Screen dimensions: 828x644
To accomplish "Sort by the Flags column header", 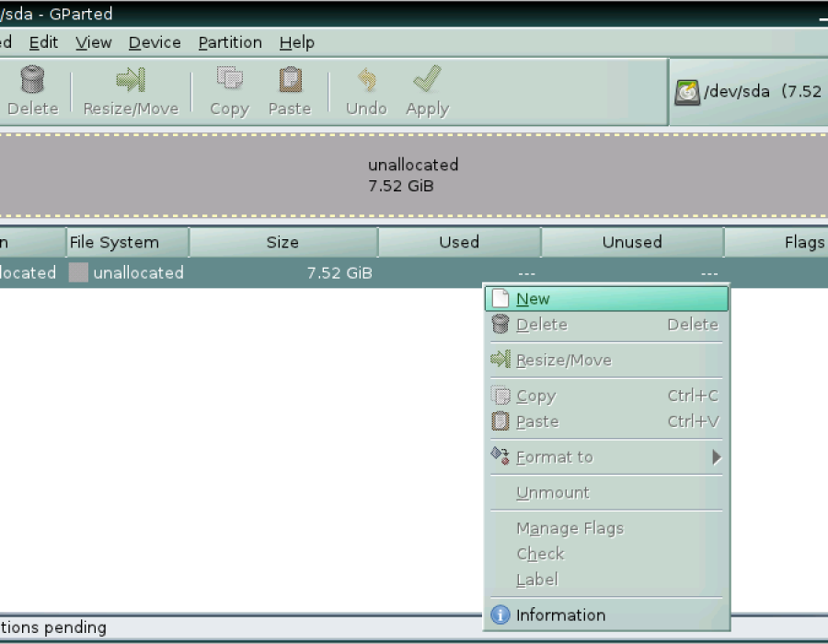I will [776, 242].
